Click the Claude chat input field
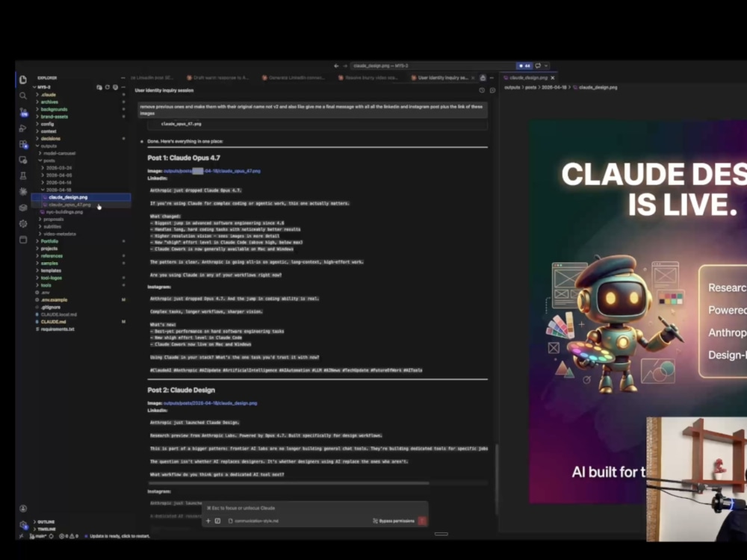This screenshot has height=560, width=747. (x=314, y=508)
